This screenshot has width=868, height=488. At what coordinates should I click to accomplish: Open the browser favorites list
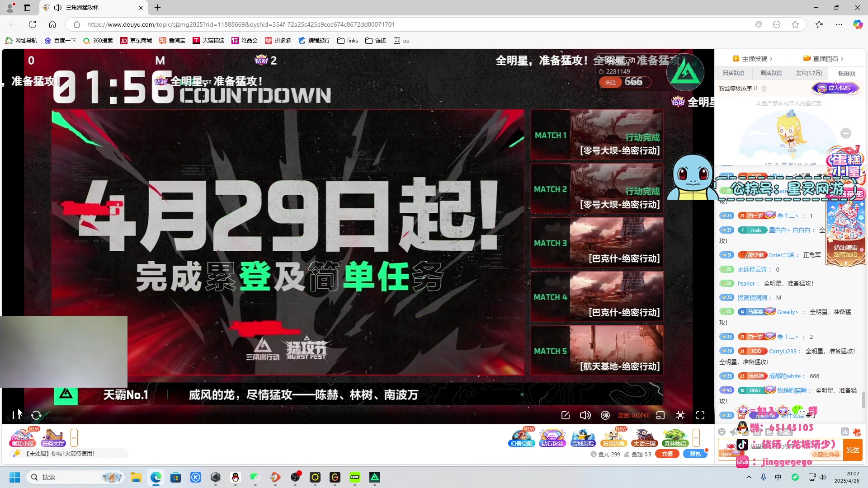click(819, 24)
